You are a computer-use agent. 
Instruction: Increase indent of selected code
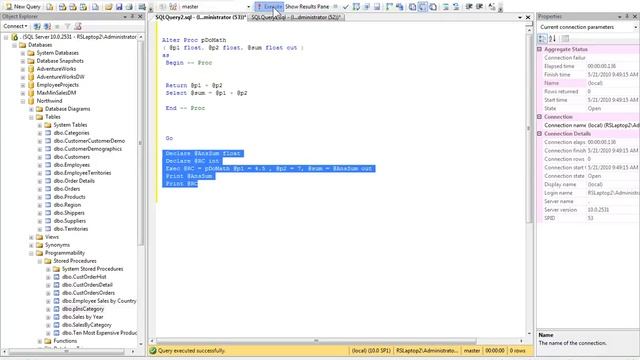479,7
